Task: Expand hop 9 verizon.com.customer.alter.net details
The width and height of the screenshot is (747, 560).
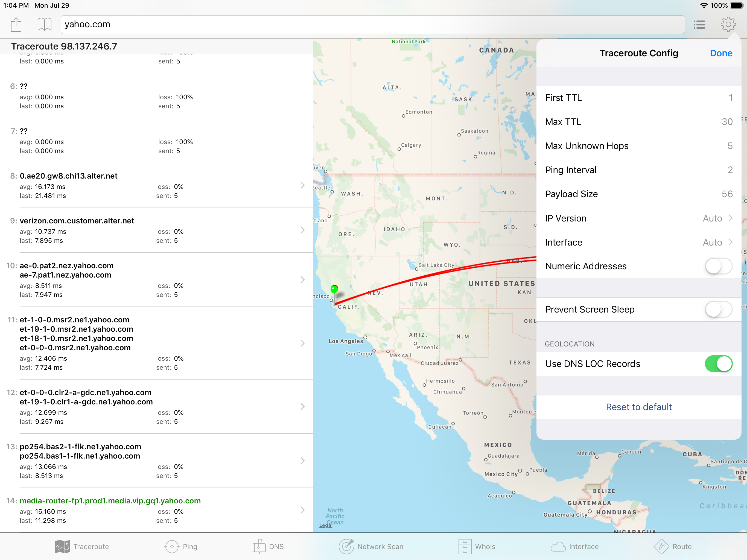Action: click(302, 230)
